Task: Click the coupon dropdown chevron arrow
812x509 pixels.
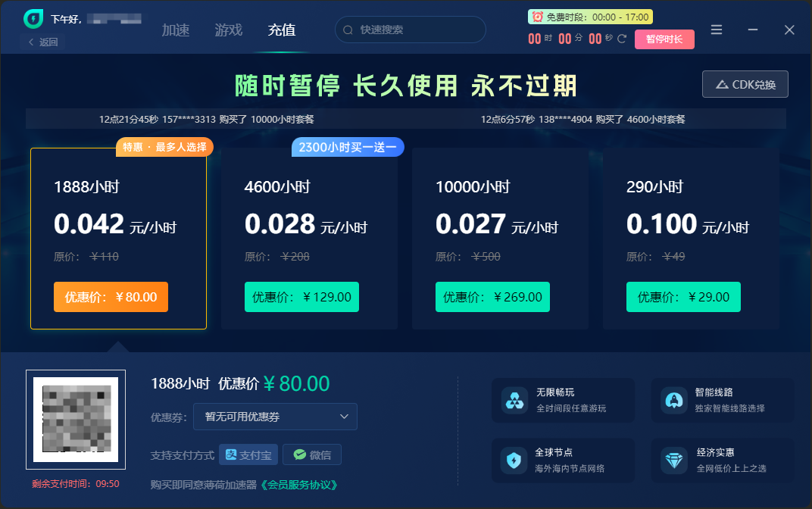Action: [344, 417]
